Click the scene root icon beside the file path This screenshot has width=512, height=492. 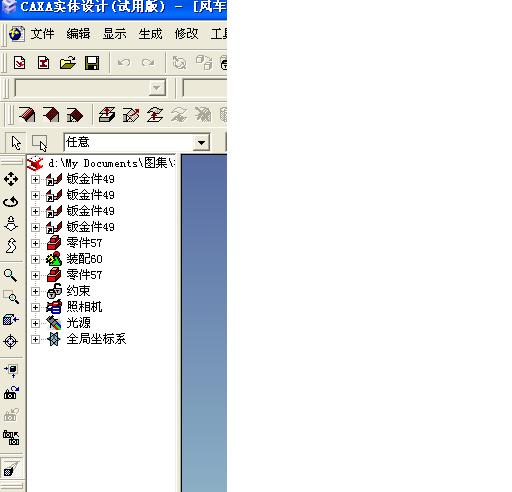click(35, 163)
